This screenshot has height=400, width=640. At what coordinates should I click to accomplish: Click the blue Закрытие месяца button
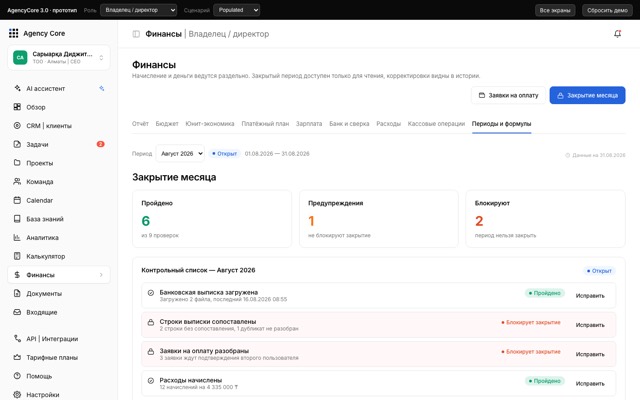[x=587, y=95]
